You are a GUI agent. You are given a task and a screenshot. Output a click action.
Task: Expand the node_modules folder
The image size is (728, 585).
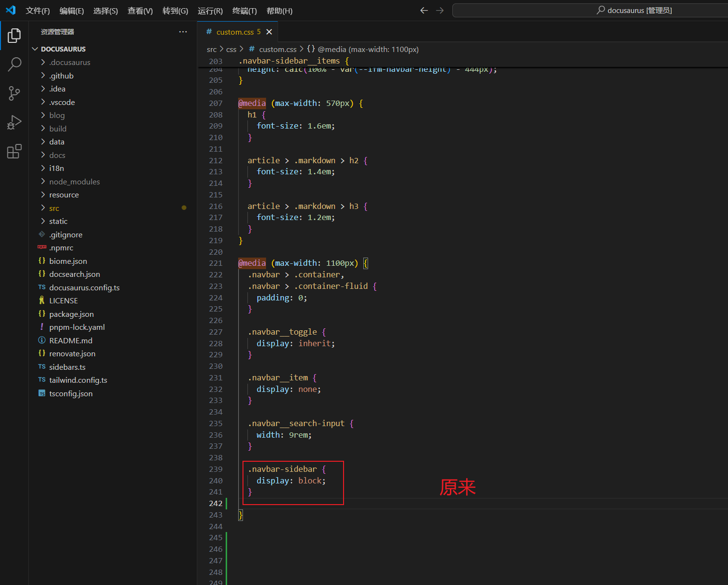(113, 182)
